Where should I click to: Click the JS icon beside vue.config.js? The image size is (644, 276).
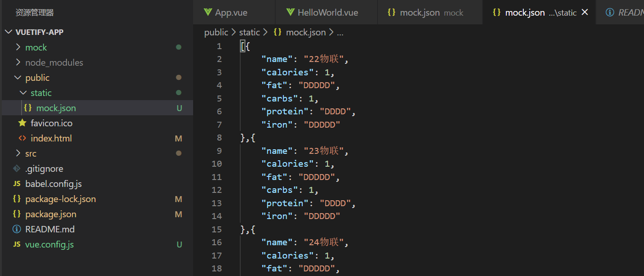coord(17,244)
